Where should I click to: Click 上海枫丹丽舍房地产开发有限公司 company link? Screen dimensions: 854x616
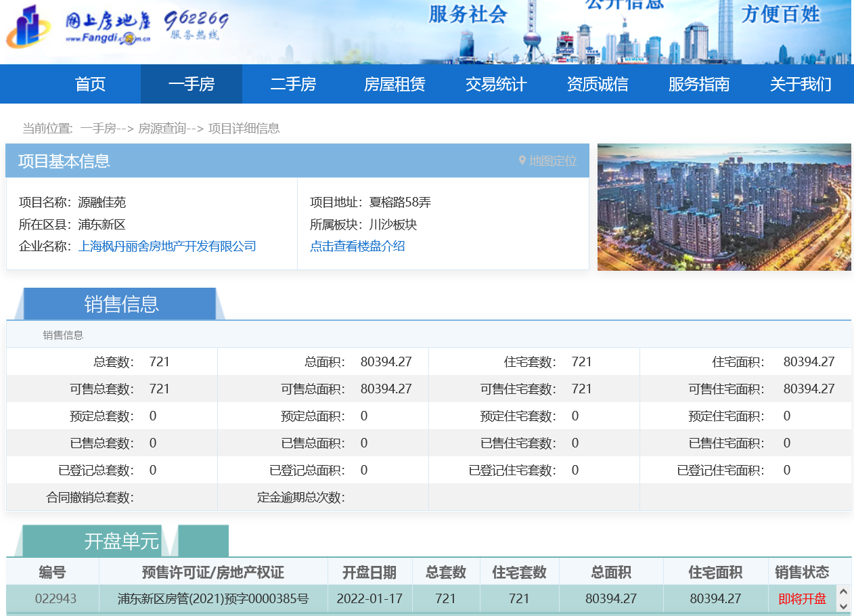[x=167, y=246]
